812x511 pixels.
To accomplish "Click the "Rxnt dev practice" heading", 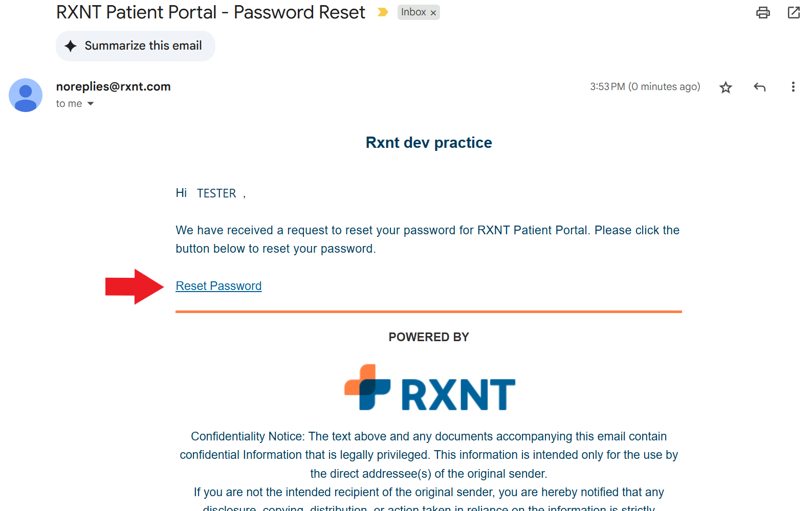I will 429,143.
